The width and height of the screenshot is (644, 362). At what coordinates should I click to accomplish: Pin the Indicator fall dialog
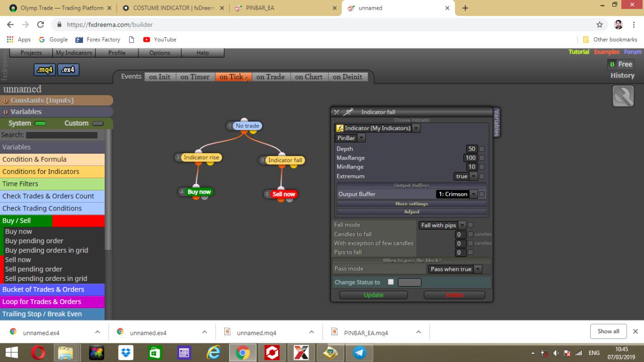[348, 112]
